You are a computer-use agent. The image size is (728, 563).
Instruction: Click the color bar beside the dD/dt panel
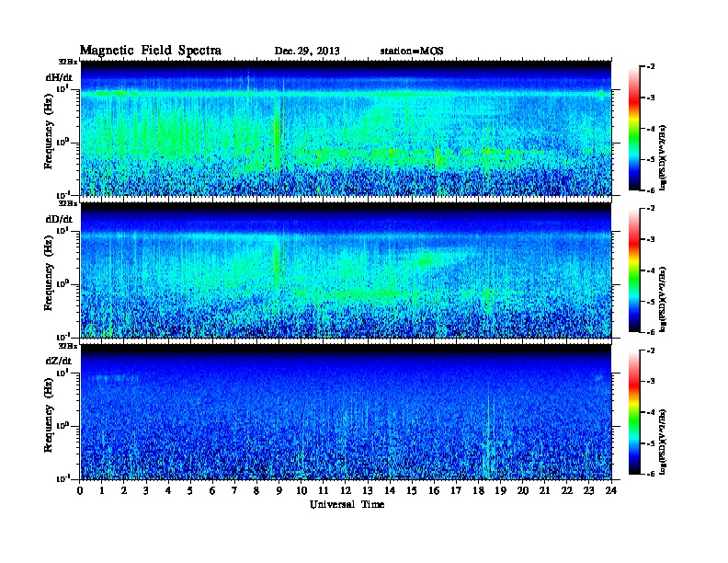[633, 270]
